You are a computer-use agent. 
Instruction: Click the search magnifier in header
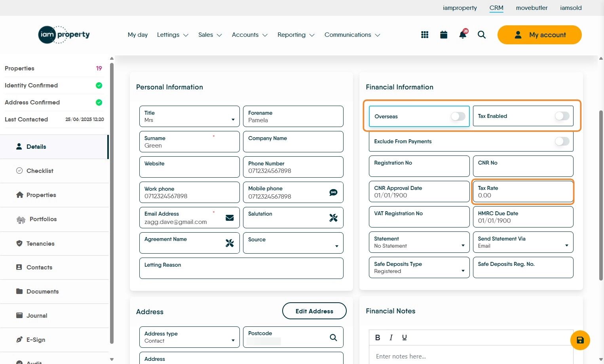(482, 35)
